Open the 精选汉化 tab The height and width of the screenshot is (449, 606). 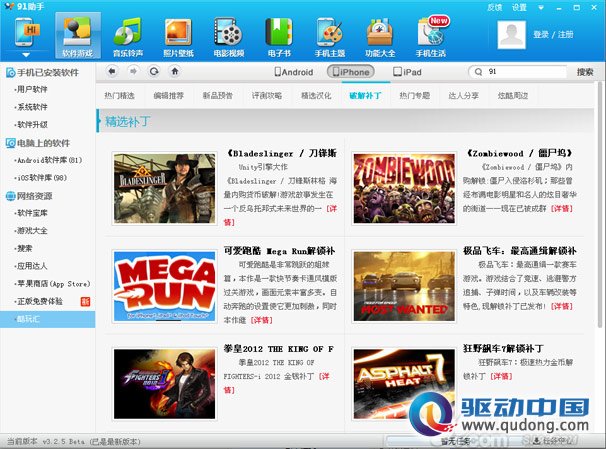point(316,95)
